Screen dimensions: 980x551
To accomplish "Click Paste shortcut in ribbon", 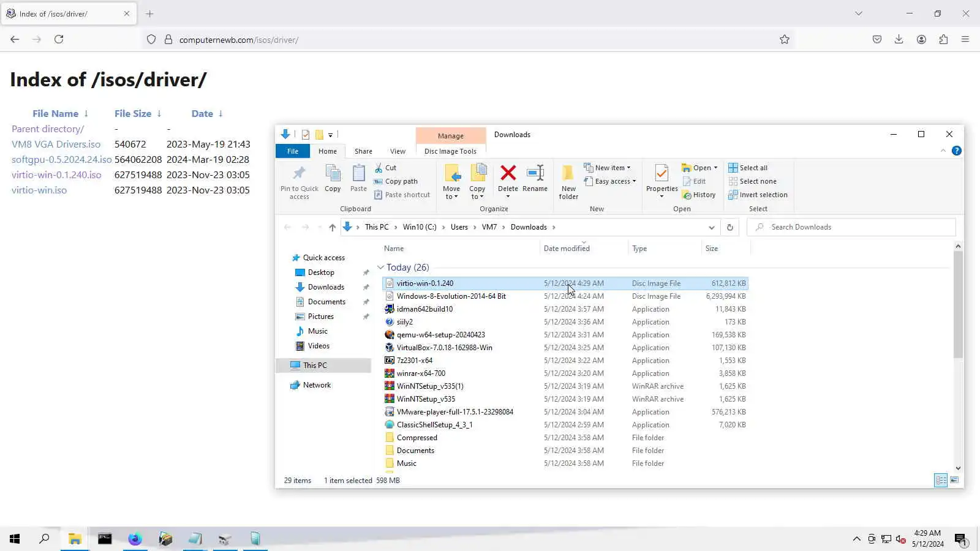I will [402, 195].
